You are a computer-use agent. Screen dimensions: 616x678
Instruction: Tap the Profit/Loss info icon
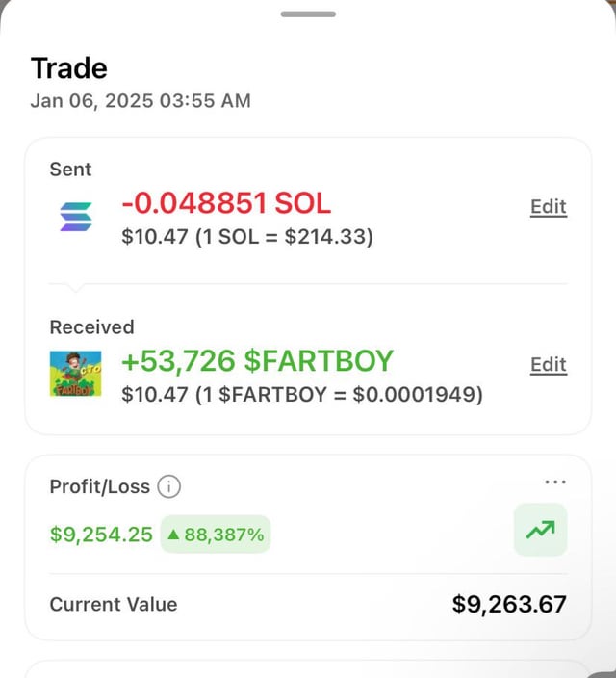168,487
